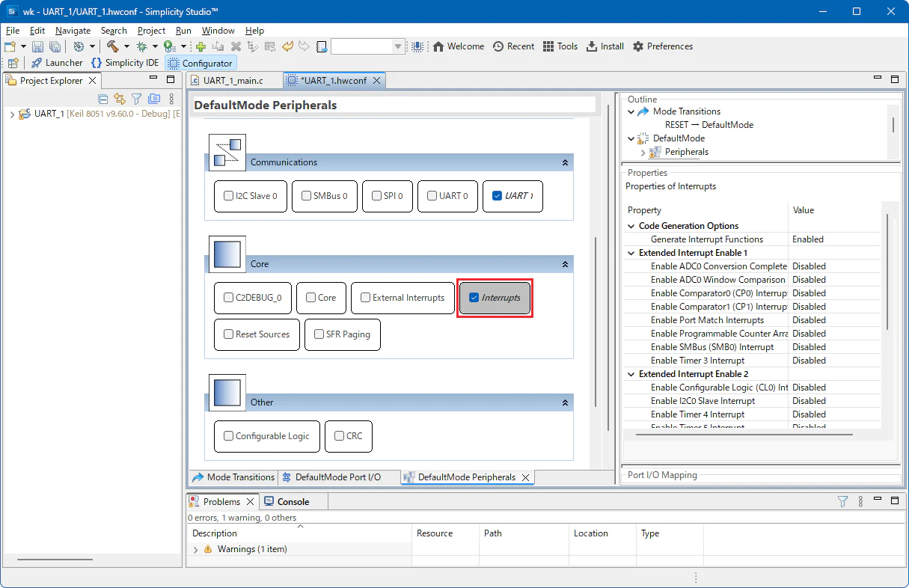Click the profile/run green icon

click(169, 46)
